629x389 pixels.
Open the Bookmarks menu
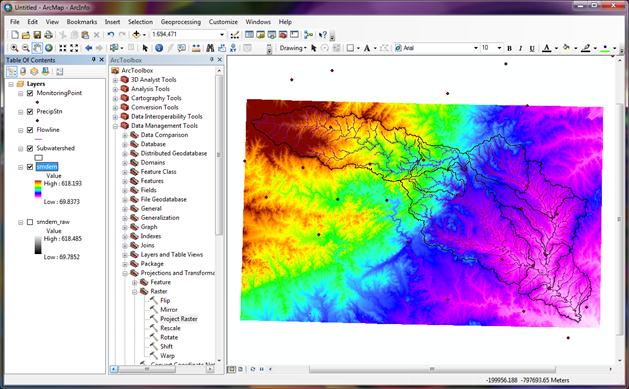click(82, 22)
